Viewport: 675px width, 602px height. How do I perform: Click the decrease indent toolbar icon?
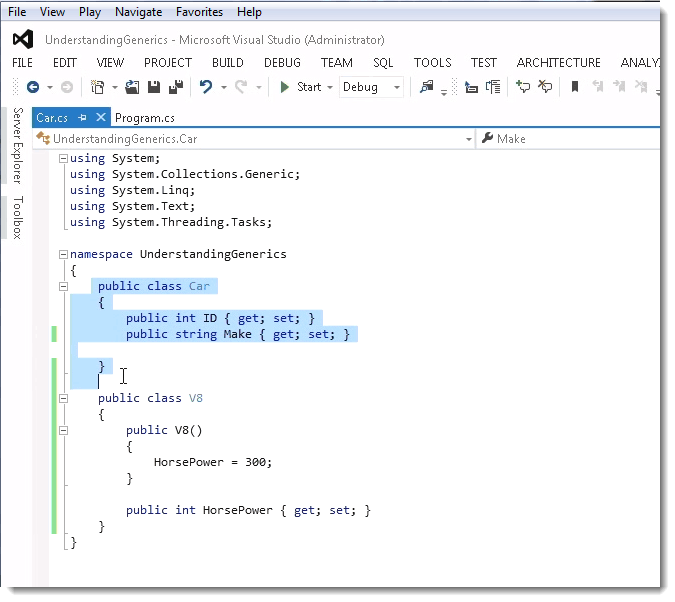coord(471,87)
